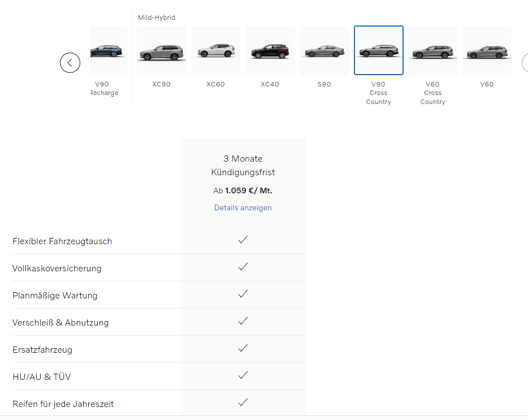Click the Vollkaskoversicherung checkmark
Viewport: 528px width, 420px height.
tap(243, 267)
